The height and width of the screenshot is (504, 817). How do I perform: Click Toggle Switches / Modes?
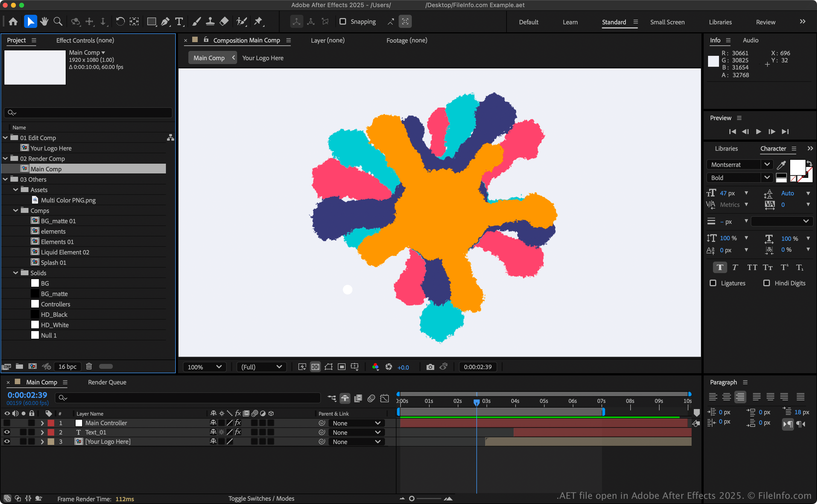[261, 498]
